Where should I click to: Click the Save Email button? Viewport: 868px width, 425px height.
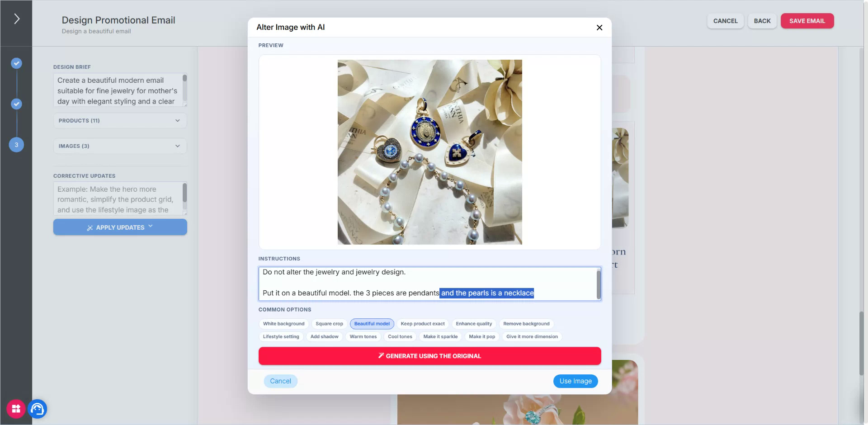point(807,21)
